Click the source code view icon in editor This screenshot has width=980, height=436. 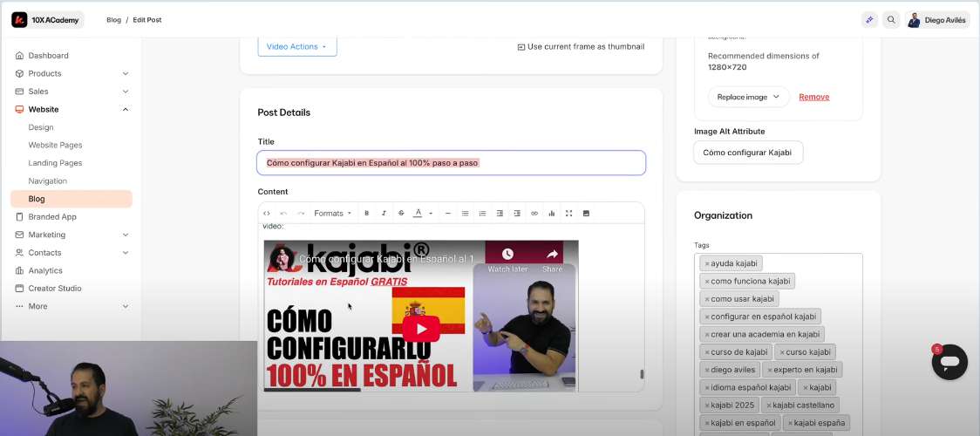click(x=267, y=213)
